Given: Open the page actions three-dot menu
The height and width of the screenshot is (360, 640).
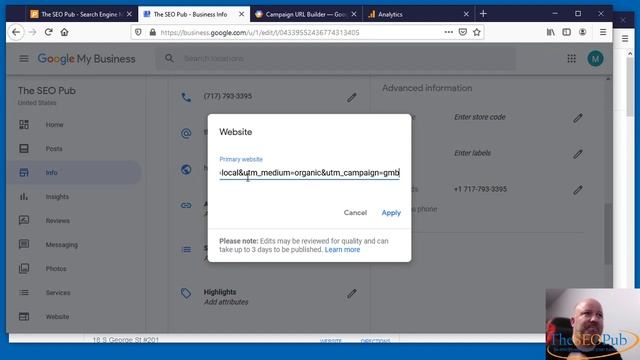Looking at the screenshot, I should click(x=449, y=32).
